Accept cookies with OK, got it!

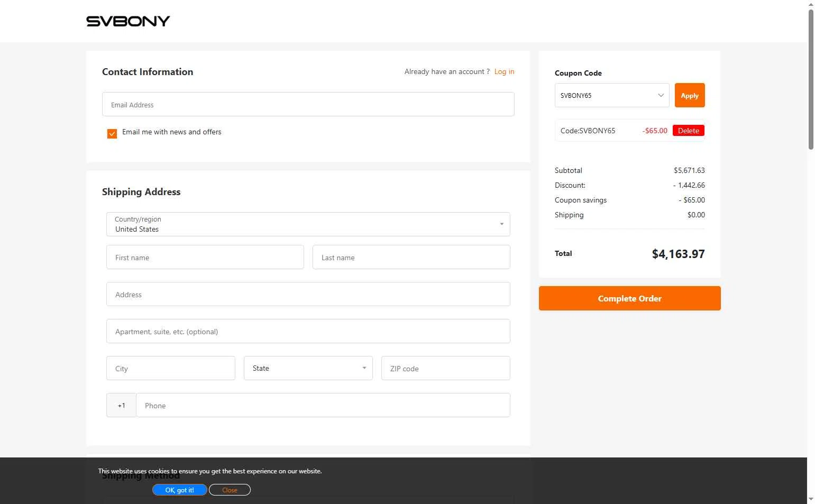[180, 490]
